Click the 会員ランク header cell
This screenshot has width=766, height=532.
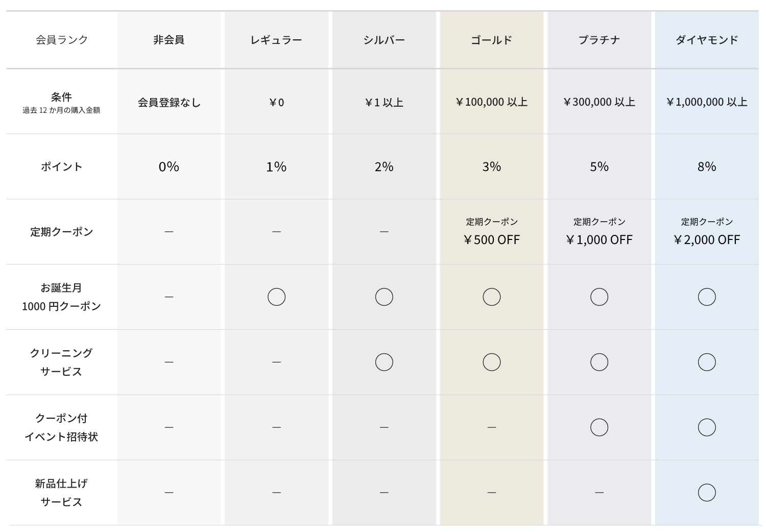pos(62,40)
